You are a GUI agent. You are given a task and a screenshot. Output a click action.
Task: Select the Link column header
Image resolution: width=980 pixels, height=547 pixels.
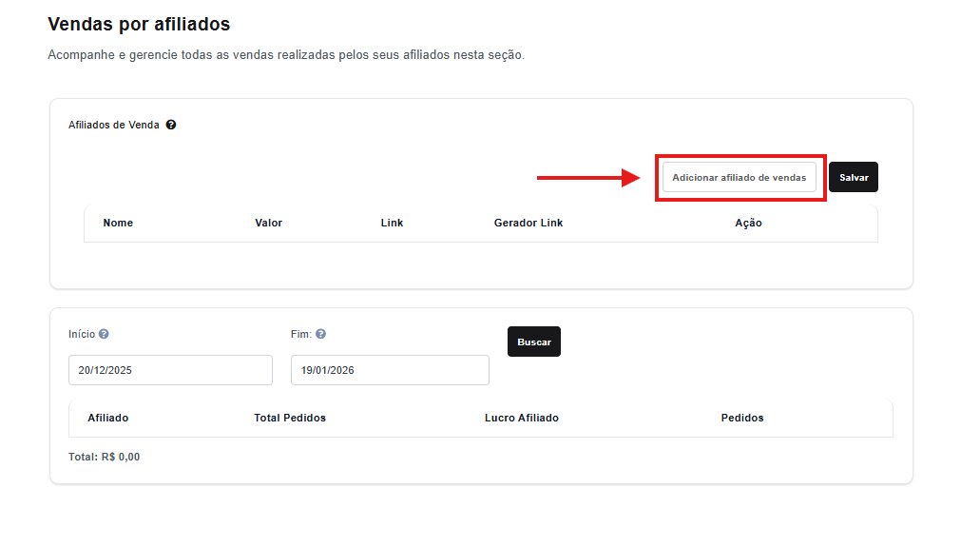click(x=392, y=223)
